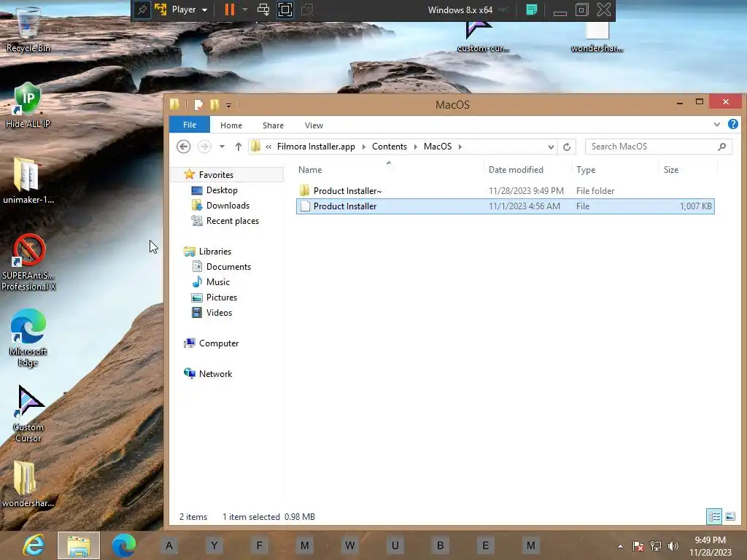The image size is (747, 560).
Task: Open SUPERAntiSpyware Professional X shortcut
Action: click(28, 262)
